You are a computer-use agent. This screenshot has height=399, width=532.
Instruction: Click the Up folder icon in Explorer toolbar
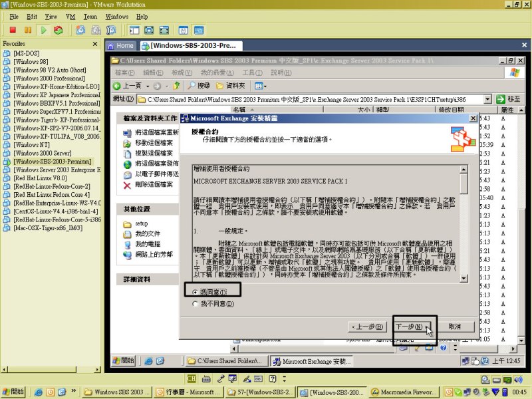(176, 86)
